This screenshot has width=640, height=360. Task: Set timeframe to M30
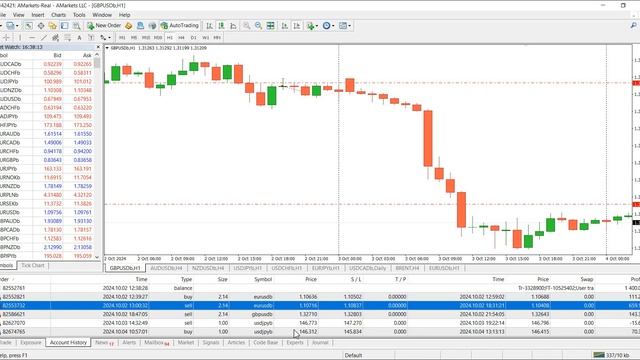pyautogui.click(x=158, y=38)
